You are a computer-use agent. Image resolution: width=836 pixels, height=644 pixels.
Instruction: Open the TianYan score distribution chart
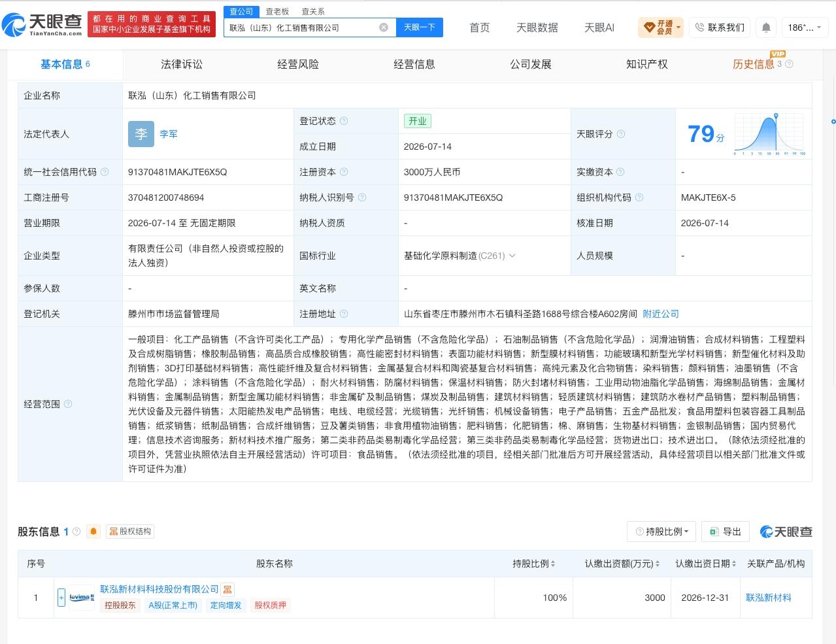pos(769,134)
